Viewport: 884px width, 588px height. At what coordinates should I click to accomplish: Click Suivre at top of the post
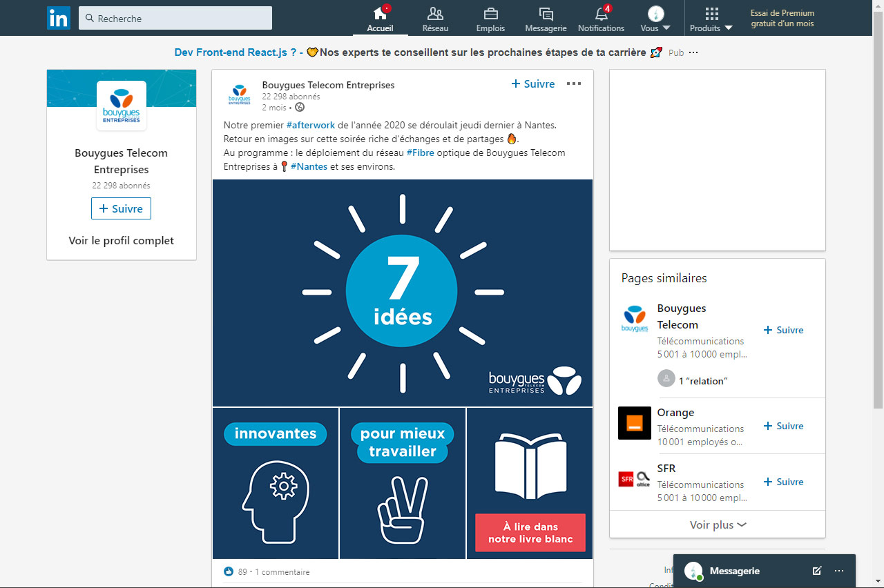tap(533, 84)
